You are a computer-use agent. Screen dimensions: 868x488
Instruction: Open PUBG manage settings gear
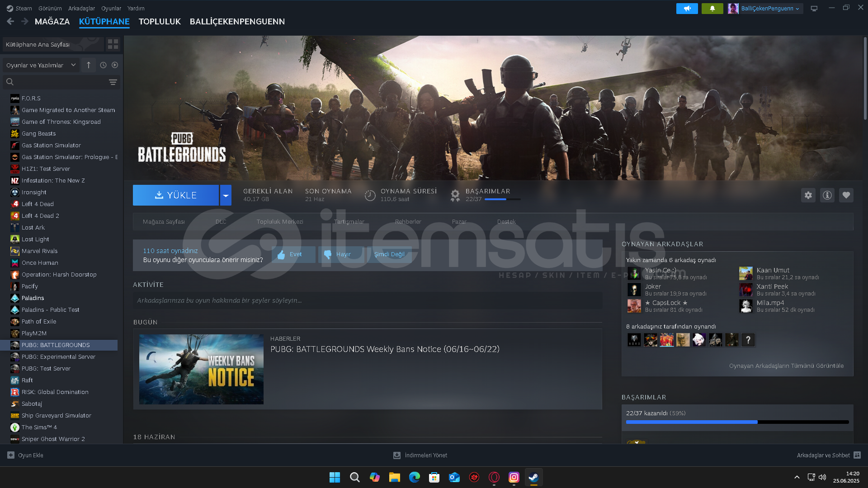tap(808, 195)
